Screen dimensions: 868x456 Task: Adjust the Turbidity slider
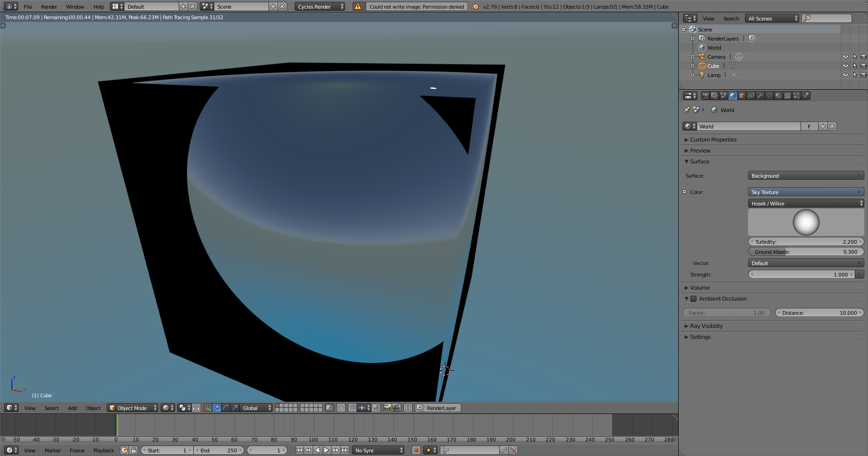[x=806, y=241]
